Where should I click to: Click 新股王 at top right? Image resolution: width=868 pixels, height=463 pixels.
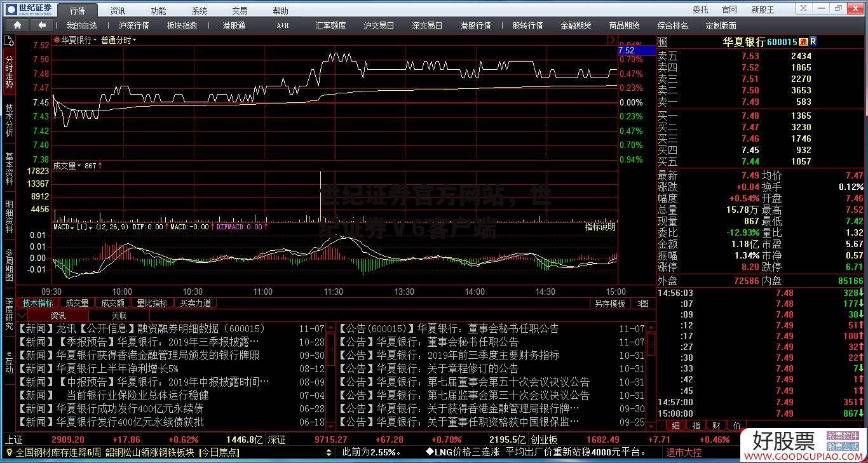762,10
